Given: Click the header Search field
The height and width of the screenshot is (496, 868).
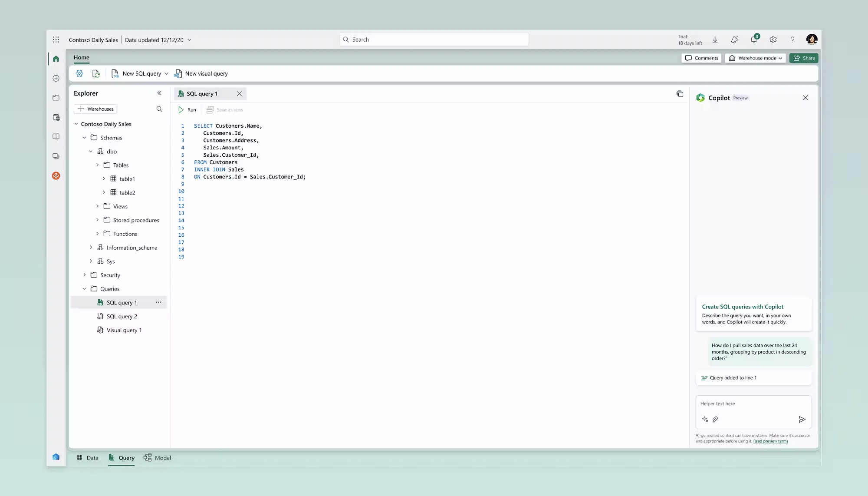Looking at the screenshot, I should [x=434, y=40].
